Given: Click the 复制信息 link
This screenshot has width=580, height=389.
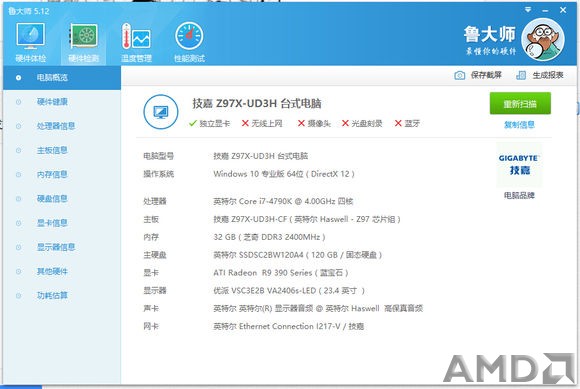Looking at the screenshot, I should click(x=519, y=125).
